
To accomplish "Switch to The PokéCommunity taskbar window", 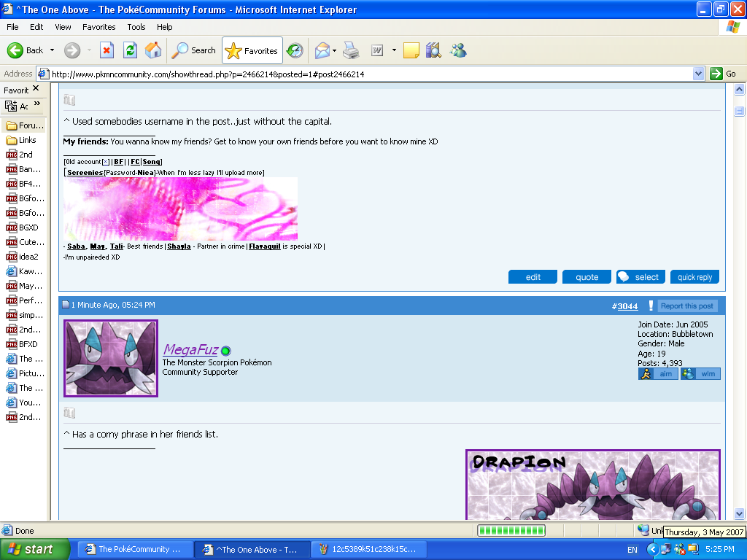I will click(135, 550).
